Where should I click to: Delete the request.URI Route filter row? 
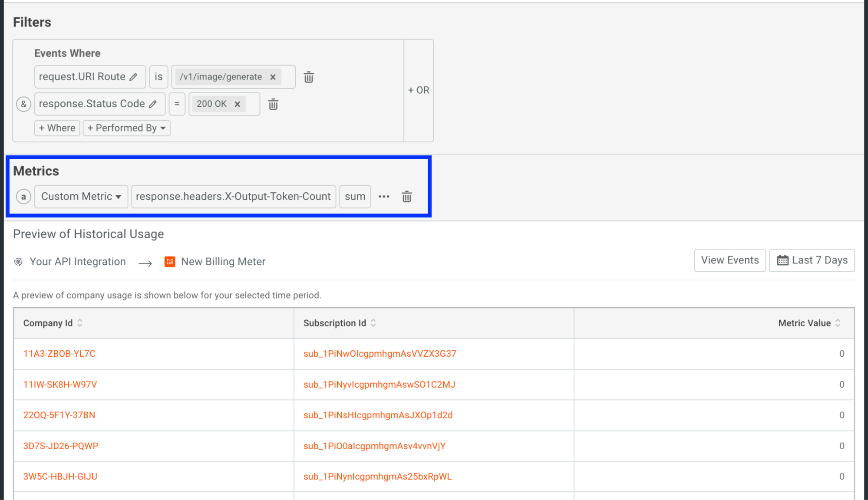(309, 77)
